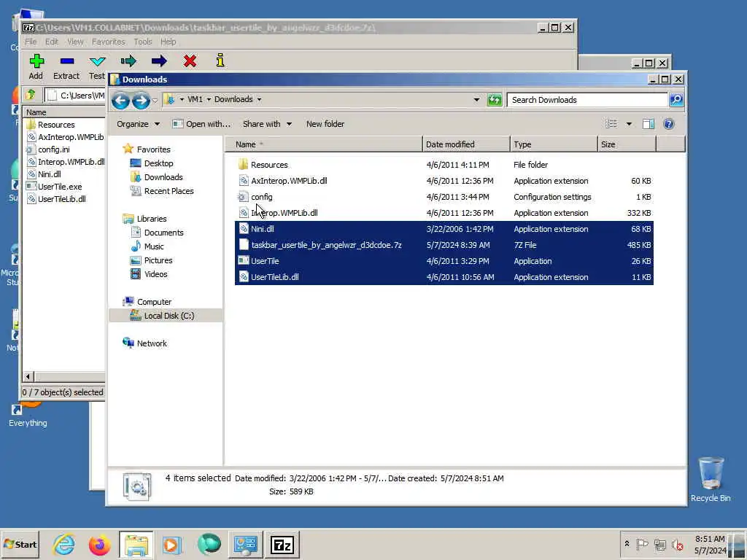
Task: Click the 7-Zip Move arrow icon
Action: [159, 61]
